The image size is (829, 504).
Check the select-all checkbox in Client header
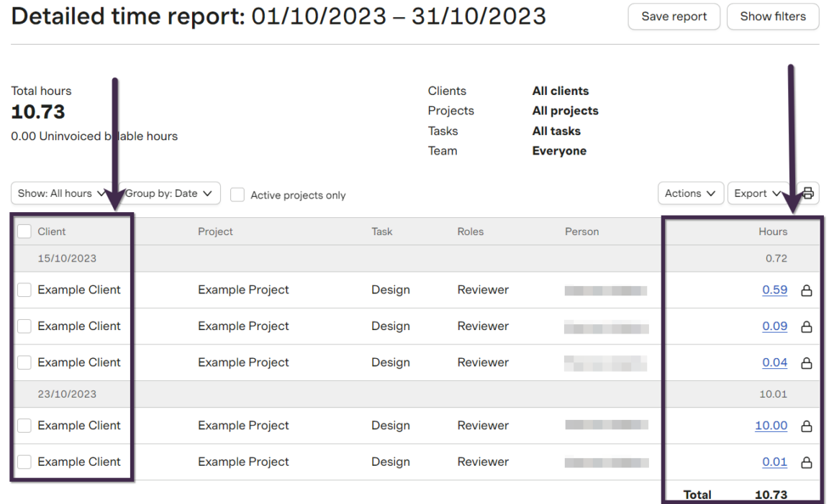click(24, 232)
